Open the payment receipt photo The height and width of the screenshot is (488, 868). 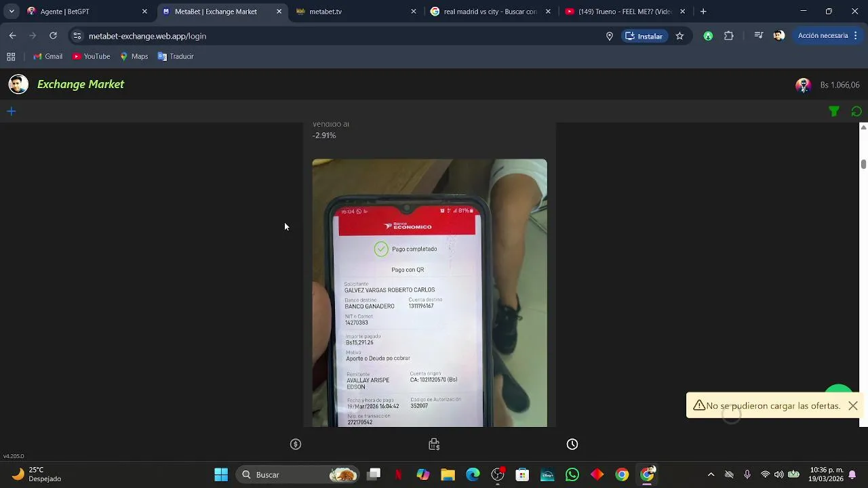point(429,293)
